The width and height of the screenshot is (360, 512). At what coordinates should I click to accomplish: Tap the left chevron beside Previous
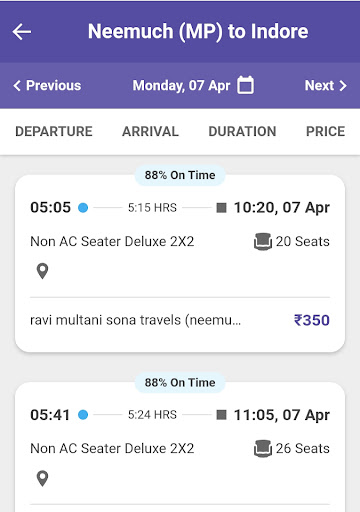(x=17, y=86)
